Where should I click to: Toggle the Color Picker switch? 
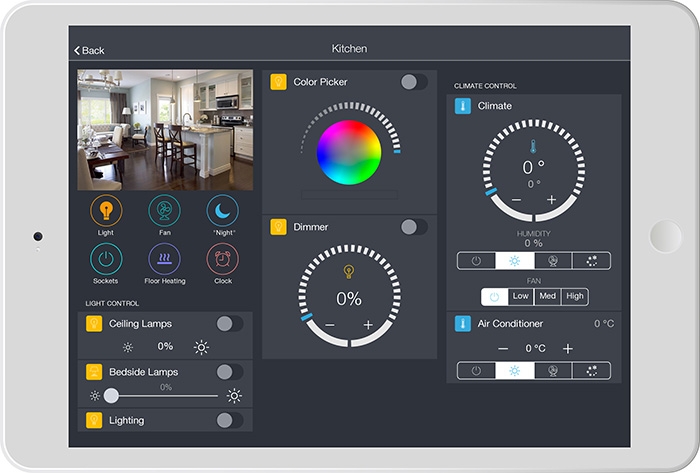coord(414,82)
